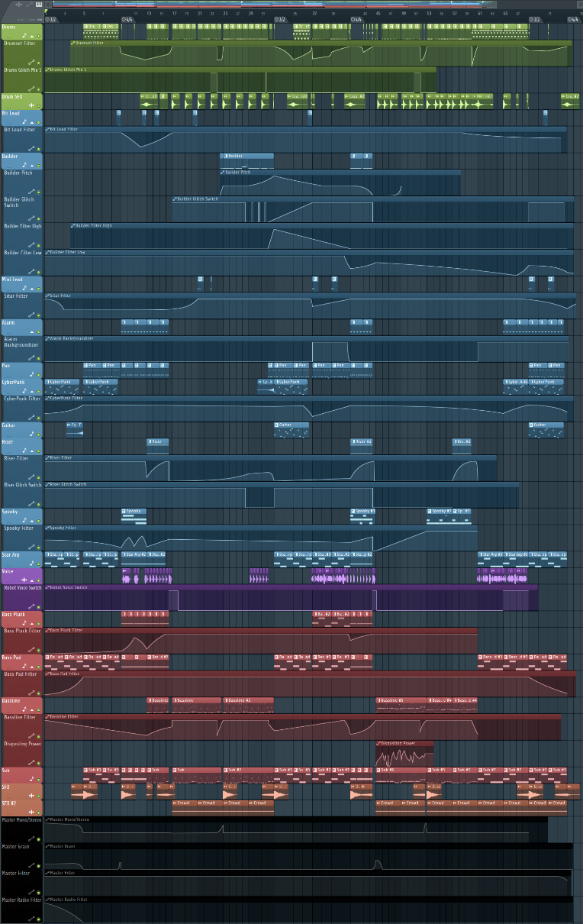The height and width of the screenshot is (924, 583).
Task: Select the 3/2 time marker near bar 35
Action: pos(280,19)
